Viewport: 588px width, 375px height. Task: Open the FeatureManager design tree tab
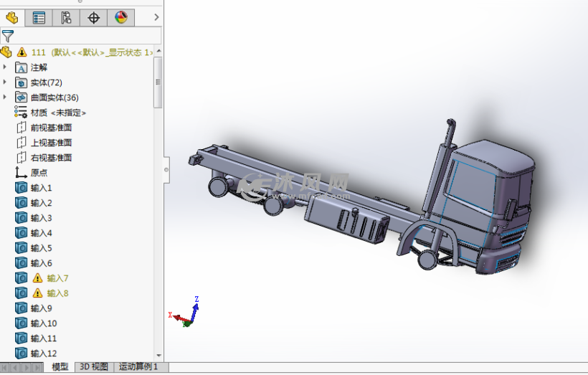pyautogui.click(x=11, y=18)
